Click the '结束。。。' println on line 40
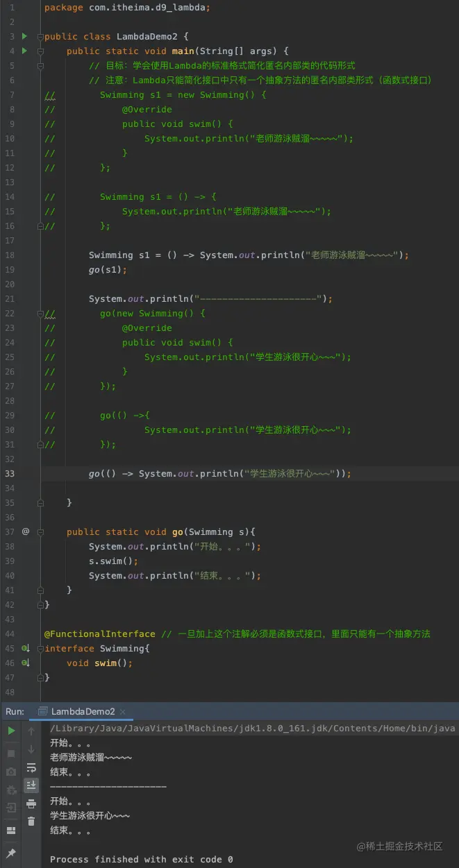 click(x=175, y=575)
